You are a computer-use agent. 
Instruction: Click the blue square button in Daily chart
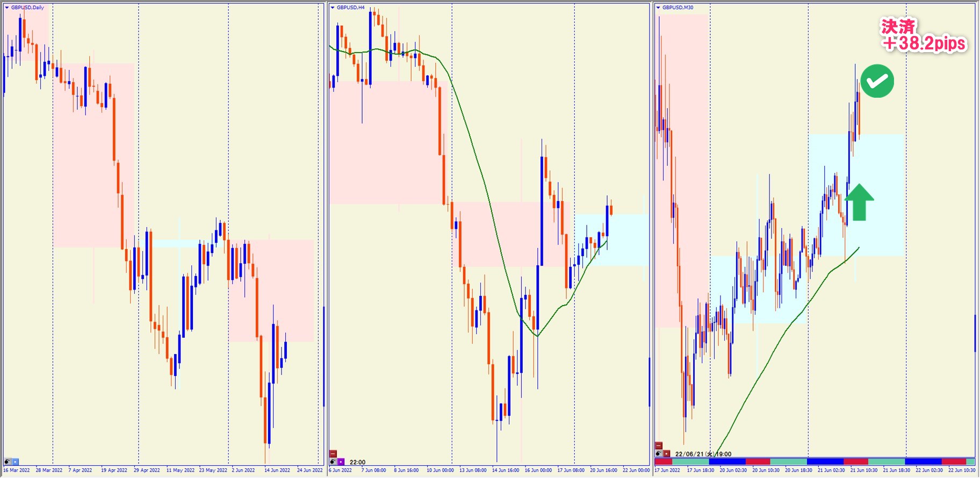click(x=16, y=461)
